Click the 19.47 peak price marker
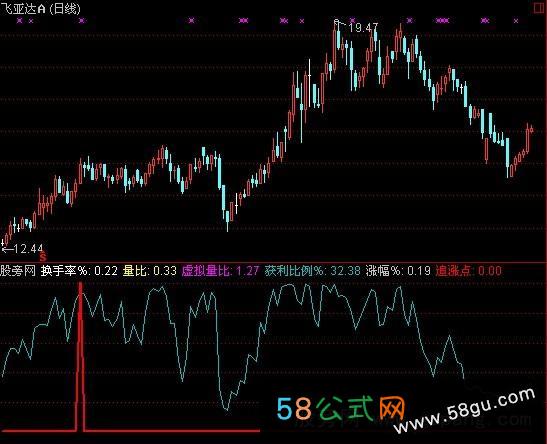The width and height of the screenshot is (547, 444). pos(357,27)
